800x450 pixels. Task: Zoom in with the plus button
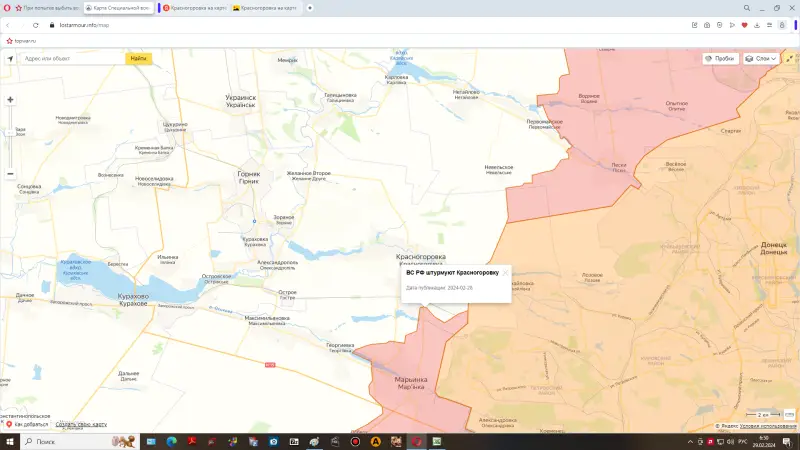click(x=10, y=100)
